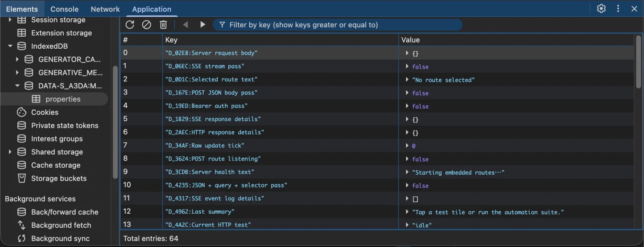Image resolution: width=644 pixels, height=247 pixels.
Task: Click the Shared storage icon
Action: point(22,152)
